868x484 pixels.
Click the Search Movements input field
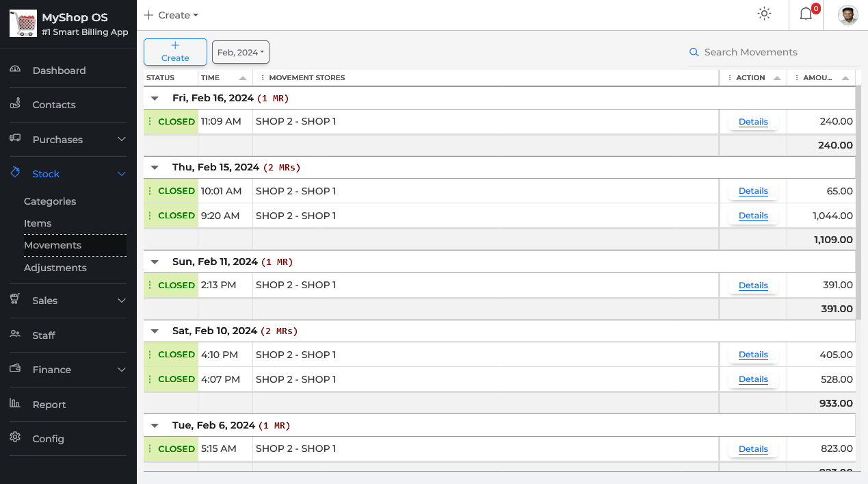(773, 52)
